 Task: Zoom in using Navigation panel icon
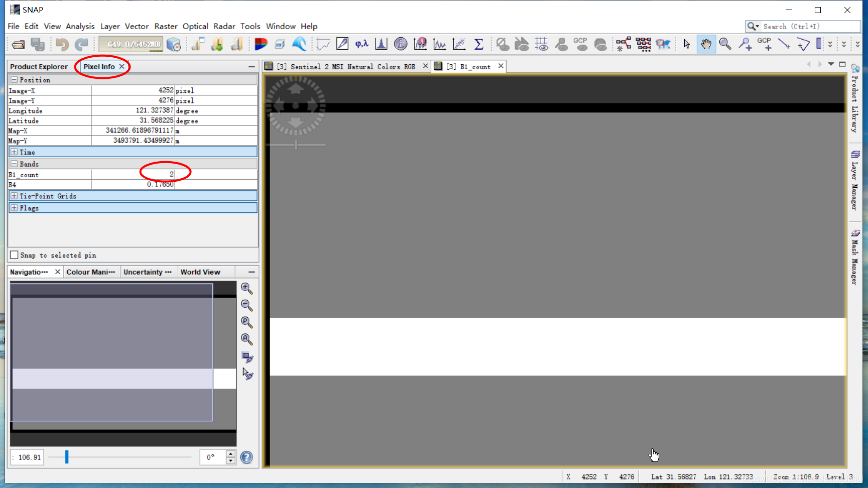point(246,288)
